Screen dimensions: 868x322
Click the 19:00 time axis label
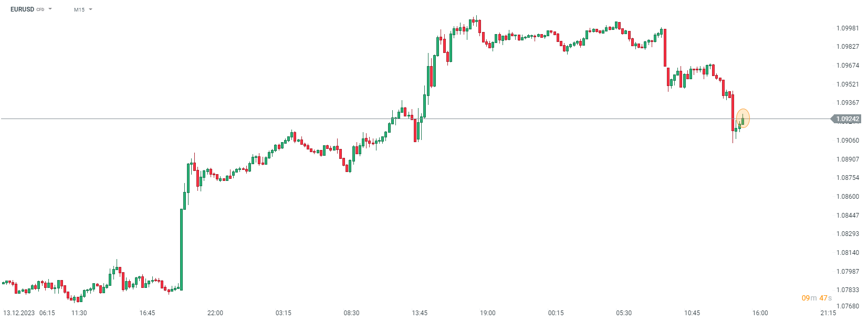pos(487,313)
